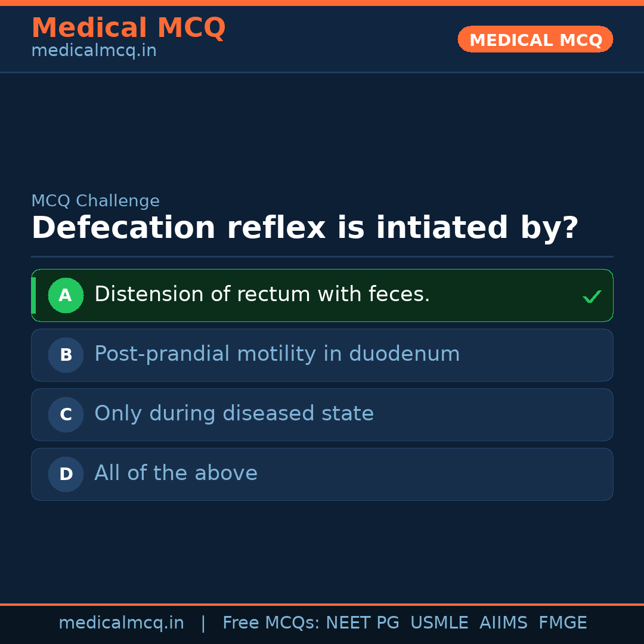Image resolution: width=644 pixels, height=644 pixels.
Task: Choose 'Post-prandial motility in duodenum' answer text
Action: [x=277, y=354]
